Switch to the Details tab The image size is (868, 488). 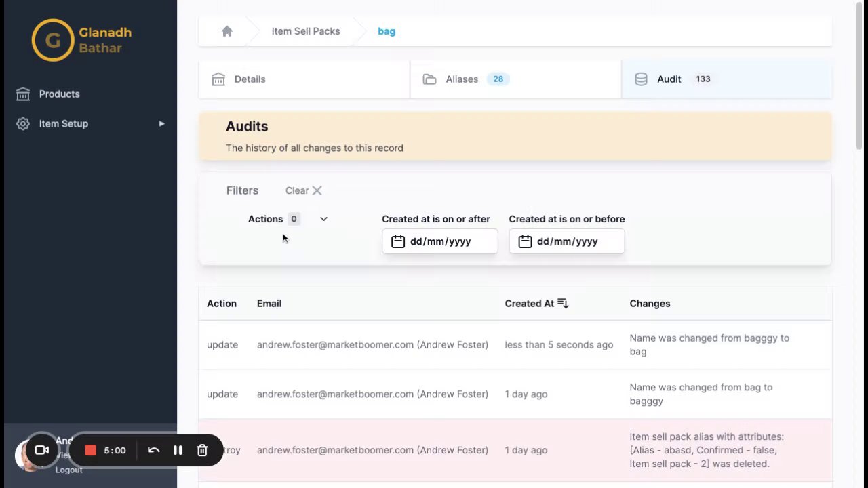(304, 79)
